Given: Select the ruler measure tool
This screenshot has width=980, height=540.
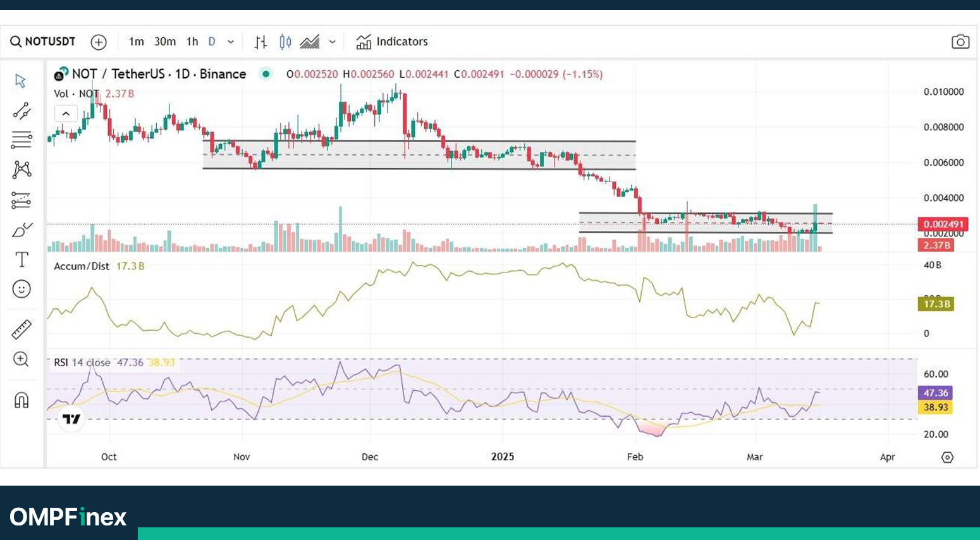Looking at the screenshot, I should click(21, 329).
